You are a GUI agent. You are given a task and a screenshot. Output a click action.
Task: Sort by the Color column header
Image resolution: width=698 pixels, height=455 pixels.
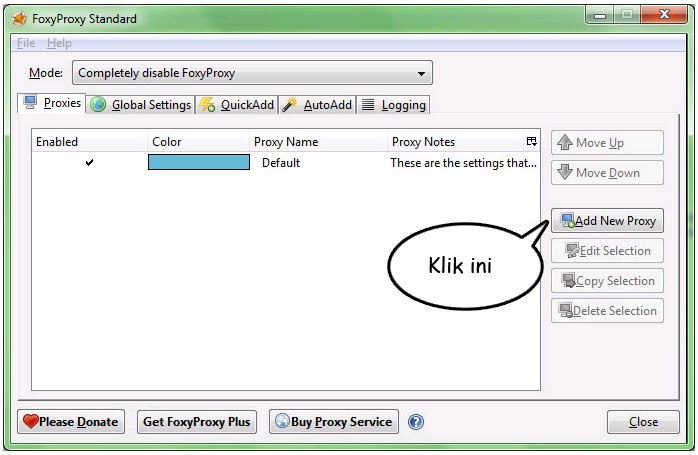(x=198, y=142)
